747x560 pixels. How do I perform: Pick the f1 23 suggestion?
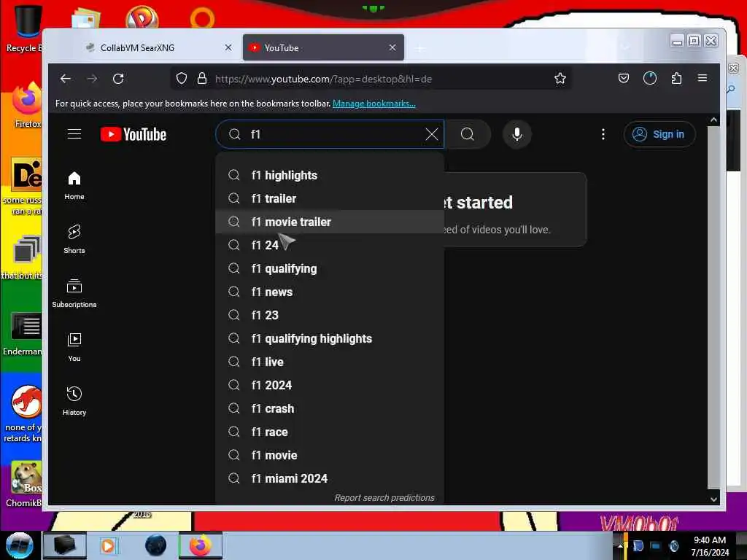pyautogui.click(x=330, y=315)
